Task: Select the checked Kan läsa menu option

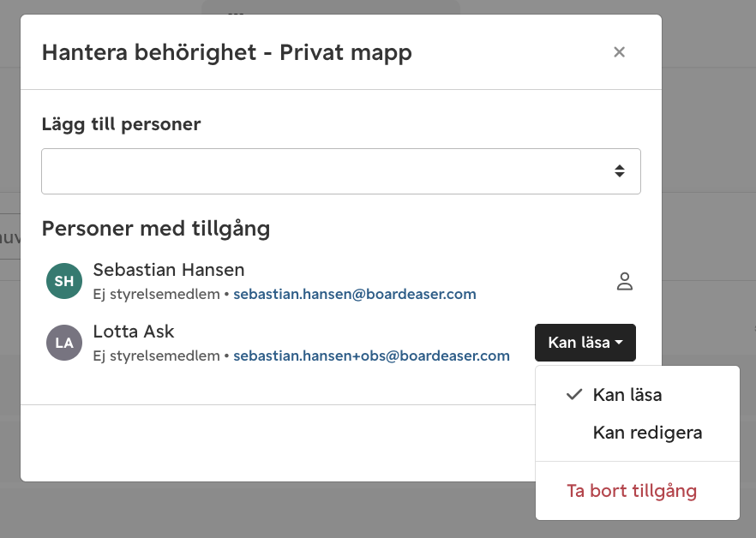Action: click(x=638, y=395)
